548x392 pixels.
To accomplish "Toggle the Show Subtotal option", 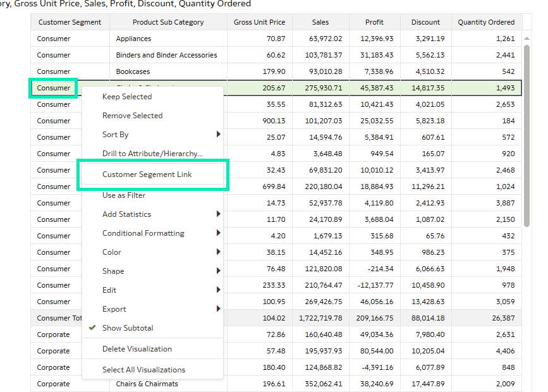I will (x=152, y=328).
